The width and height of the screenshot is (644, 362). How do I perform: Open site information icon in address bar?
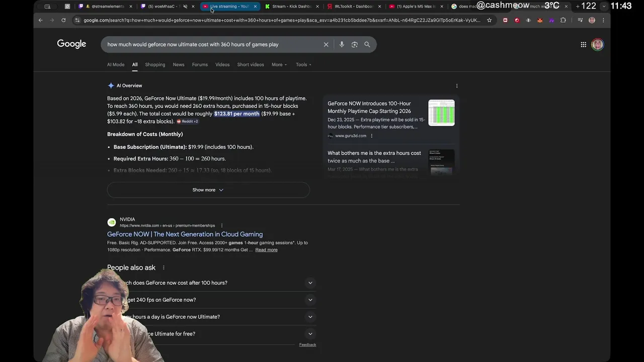77,20
